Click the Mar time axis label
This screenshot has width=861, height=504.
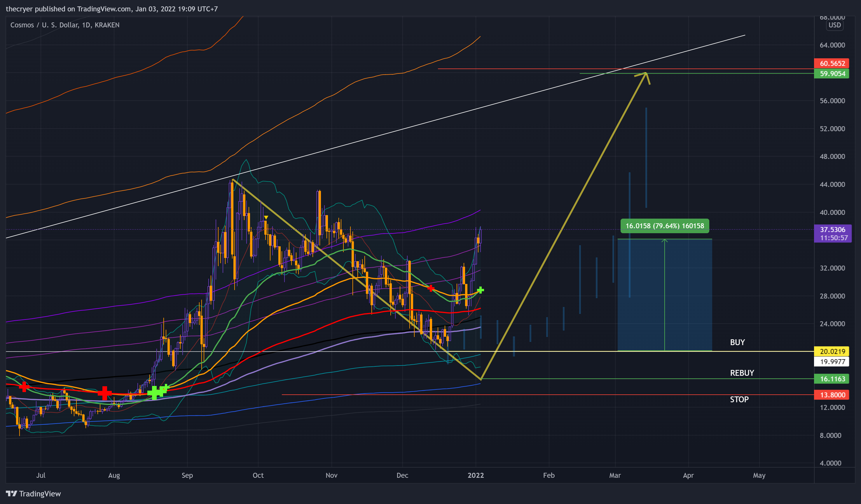pos(615,475)
